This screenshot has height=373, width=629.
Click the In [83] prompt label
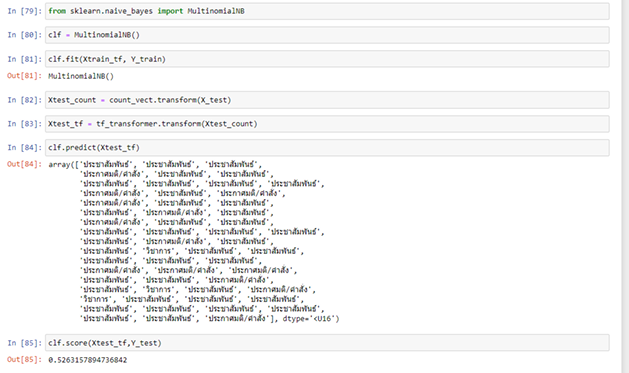pos(24,124)
